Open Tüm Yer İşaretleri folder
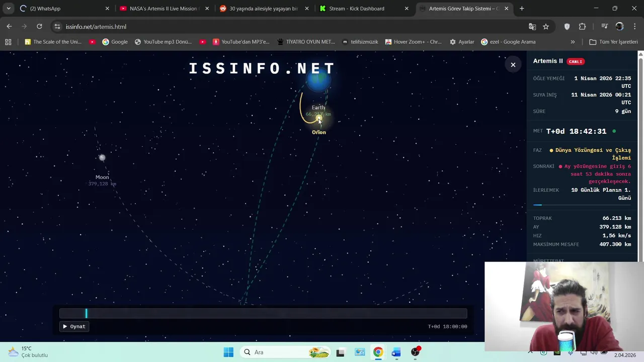The height and width of the screenshot is (362, 644). [613, 42]
